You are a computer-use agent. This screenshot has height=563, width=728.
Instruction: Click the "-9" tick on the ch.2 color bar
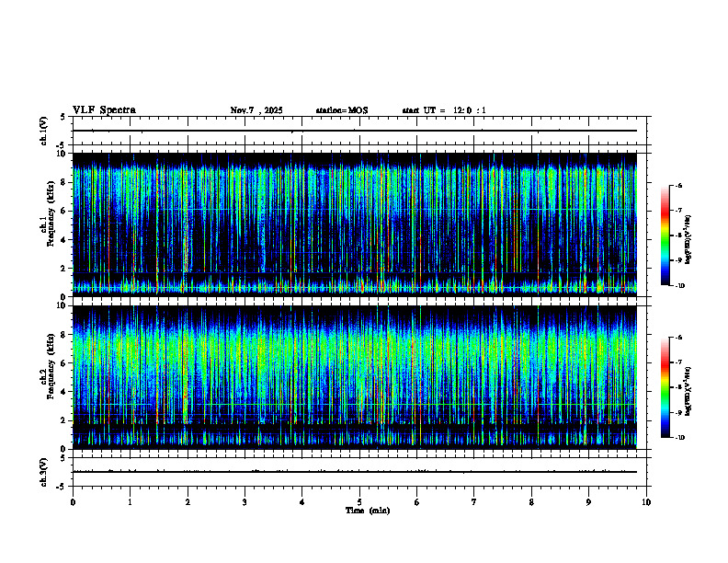pyautogui.click(x=678, y=412)
